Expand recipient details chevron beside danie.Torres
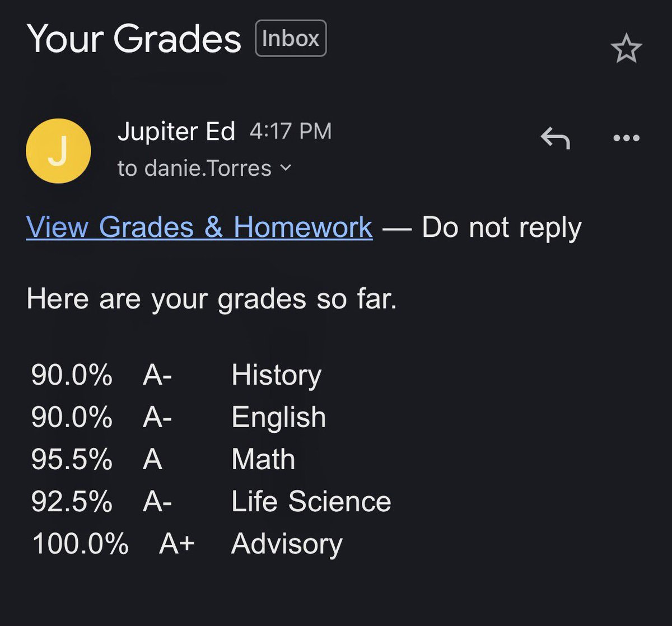Viewport: 672px width, 626px height. (x=285, y=167)
